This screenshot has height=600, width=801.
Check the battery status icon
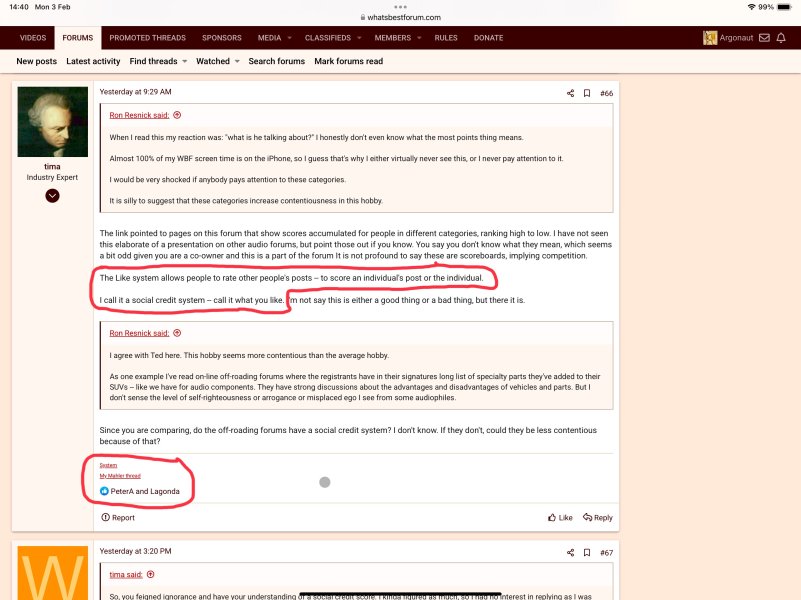(x=784, y=7)
